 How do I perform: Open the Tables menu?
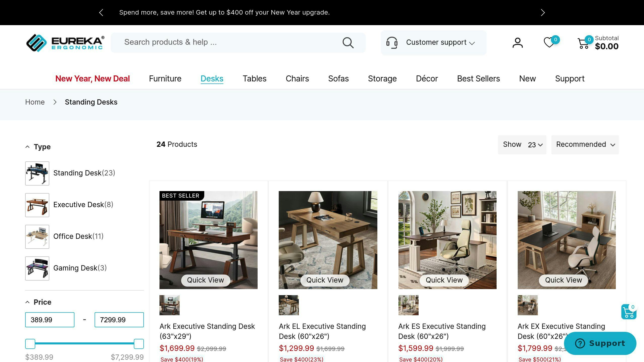[255, 79]
